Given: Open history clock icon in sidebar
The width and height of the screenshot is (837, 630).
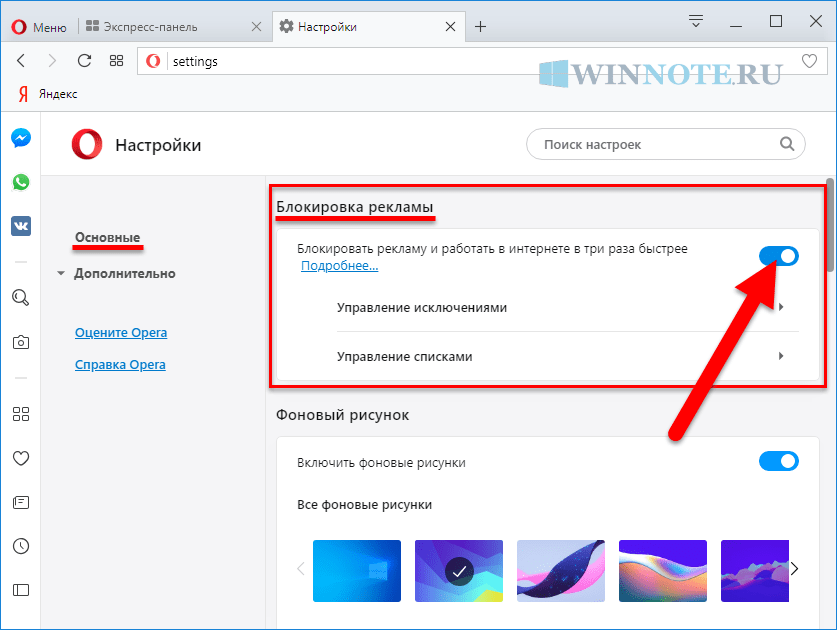Looking at the screenshot, I should 21,546.
